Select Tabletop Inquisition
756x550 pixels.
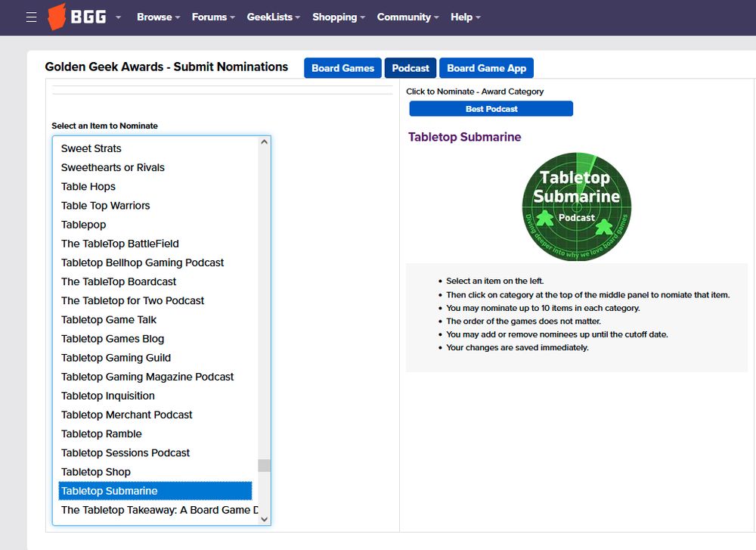point(155,396)
